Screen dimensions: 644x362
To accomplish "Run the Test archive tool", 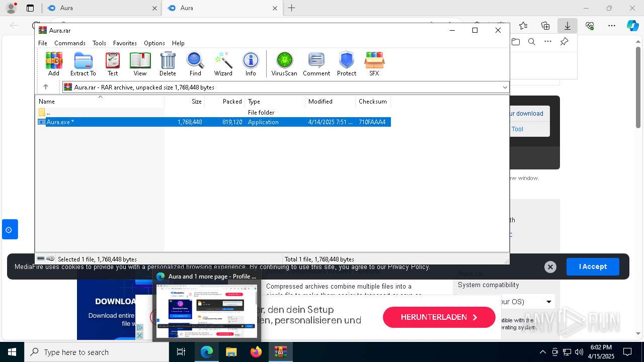I will (113, 64).
